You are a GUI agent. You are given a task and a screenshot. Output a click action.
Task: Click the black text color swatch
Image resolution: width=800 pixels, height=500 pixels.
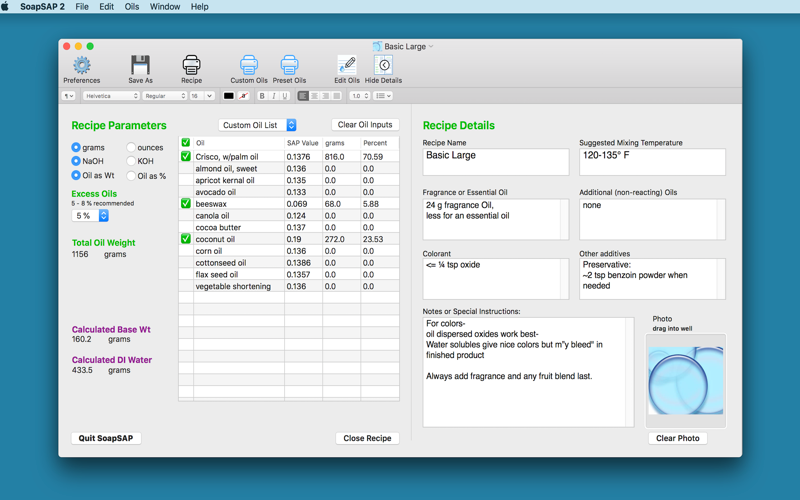(229, 96)
